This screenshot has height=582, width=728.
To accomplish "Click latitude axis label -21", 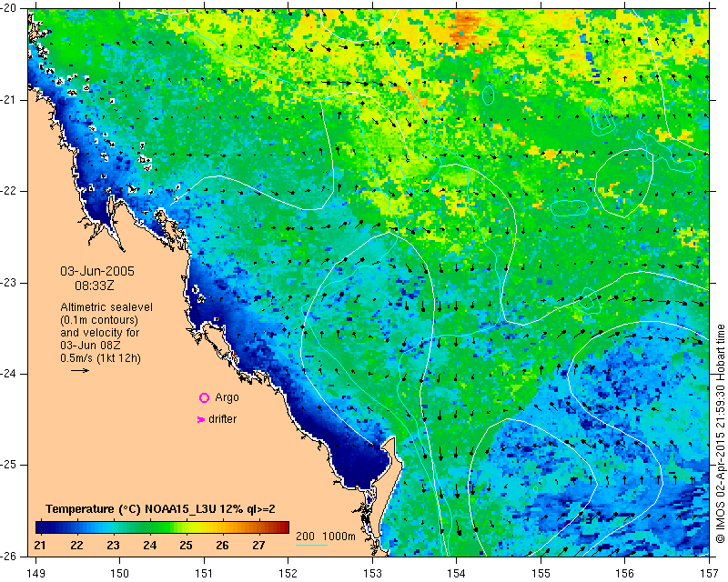I will point(8,100).
